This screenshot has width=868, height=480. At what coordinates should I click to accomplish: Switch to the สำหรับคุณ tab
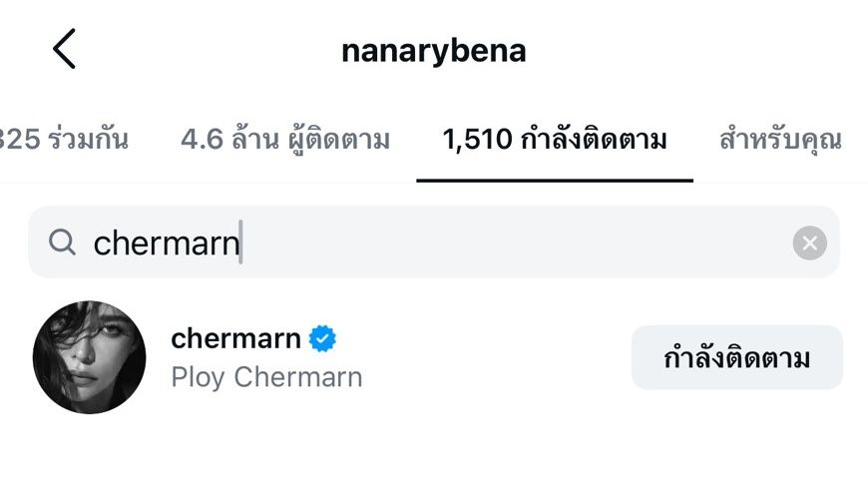(779, 140)
